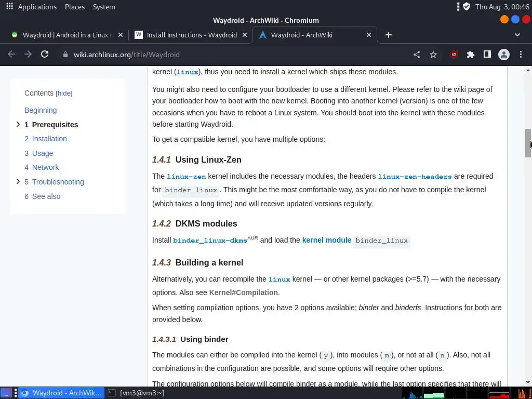532x399 pixels.
Task: Go back to previous page
Action: (11, 54)
